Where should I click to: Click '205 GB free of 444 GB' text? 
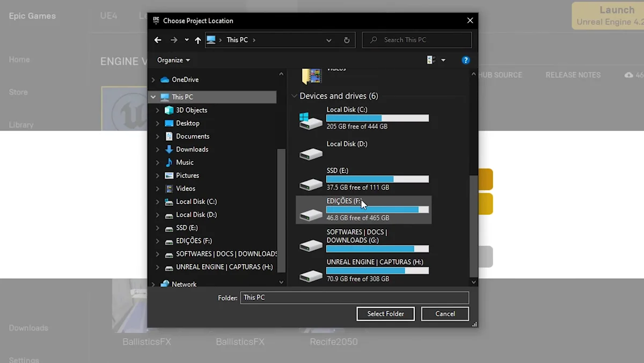coord(357,127)
